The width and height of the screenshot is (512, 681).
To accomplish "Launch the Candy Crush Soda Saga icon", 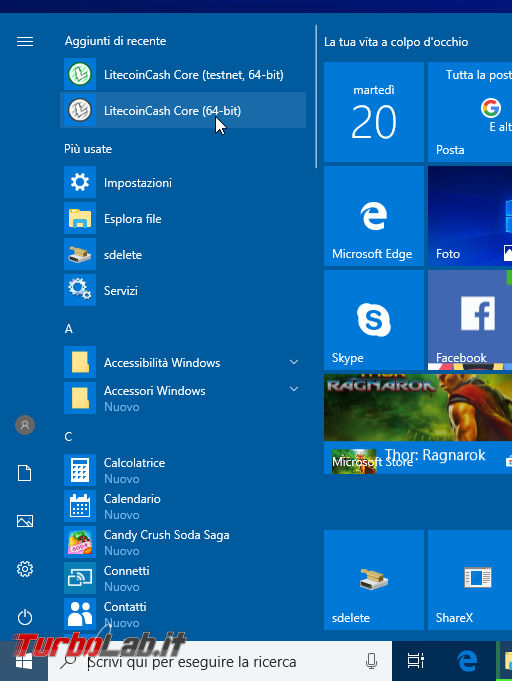I will click(x=80, y=542).
